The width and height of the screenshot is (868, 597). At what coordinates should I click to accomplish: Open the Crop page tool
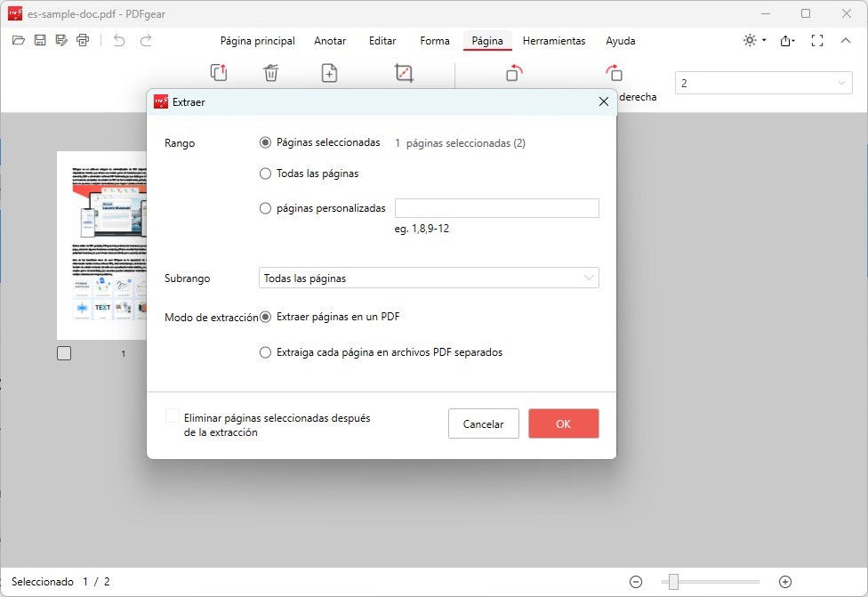point(404,73)
